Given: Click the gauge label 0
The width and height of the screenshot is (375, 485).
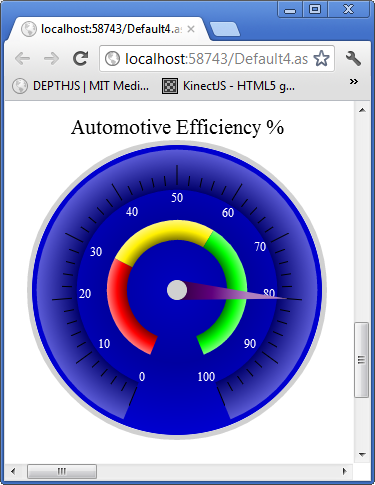Looking at the screenshot, I should pos(142,377).
